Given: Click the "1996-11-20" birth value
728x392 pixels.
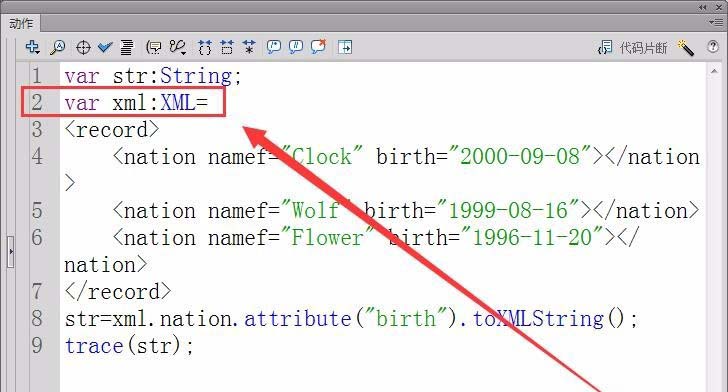Looking at the screenshot, I should [x=532, y=237].
